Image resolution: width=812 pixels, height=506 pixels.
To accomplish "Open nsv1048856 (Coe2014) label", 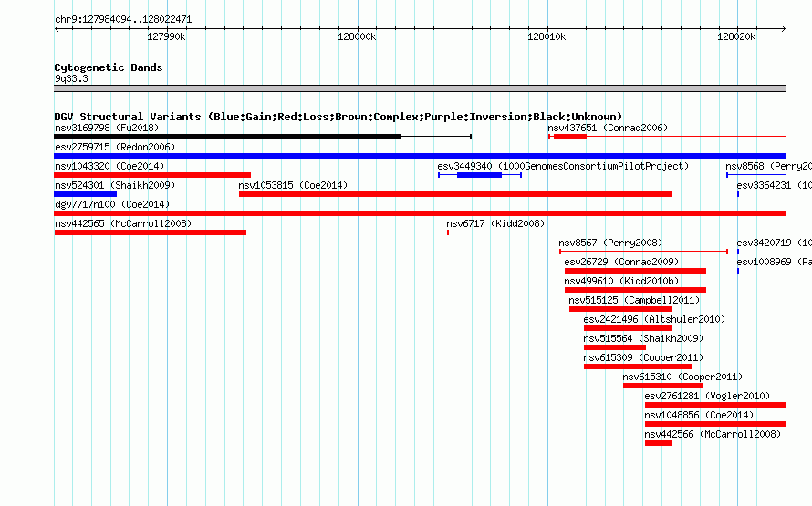I will [699, 415].
